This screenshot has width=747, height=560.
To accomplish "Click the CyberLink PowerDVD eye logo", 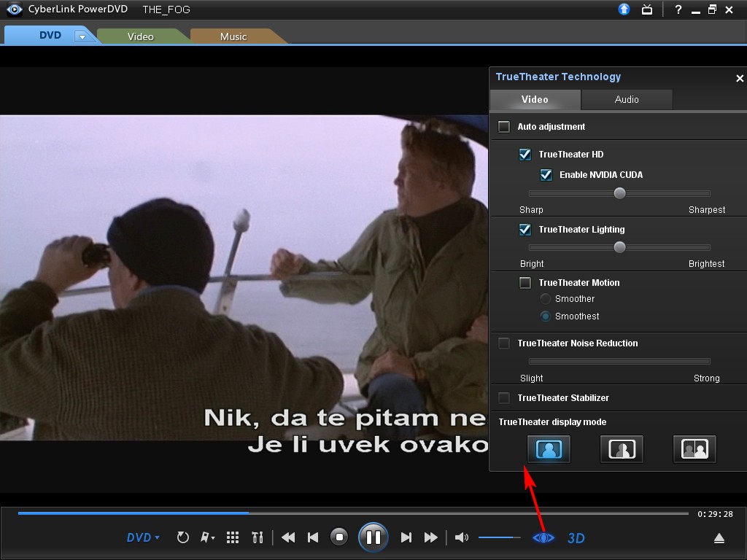I will [x=14, y=9].
